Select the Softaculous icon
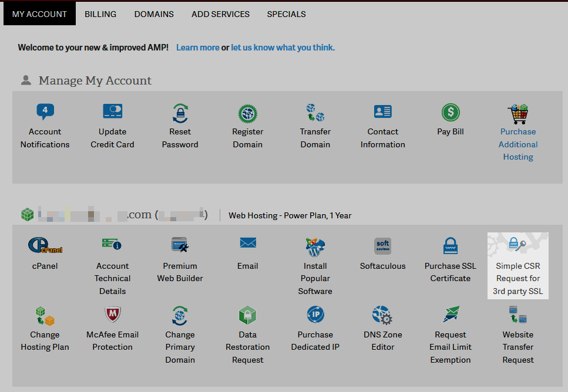Screen dimensions: 568x392 (x=382, y=246)
